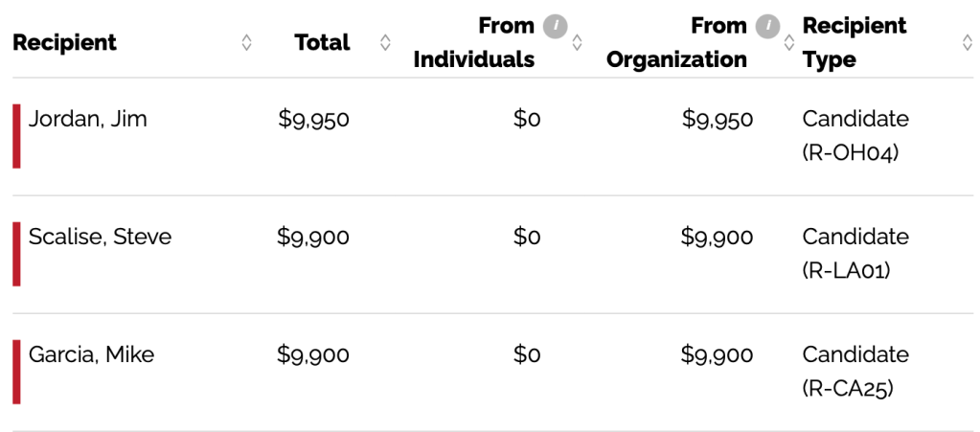This screenshot has height=432, width=980.
Task: Click red party bar beside Jordan, Jim
Action: tap(16, 136)
